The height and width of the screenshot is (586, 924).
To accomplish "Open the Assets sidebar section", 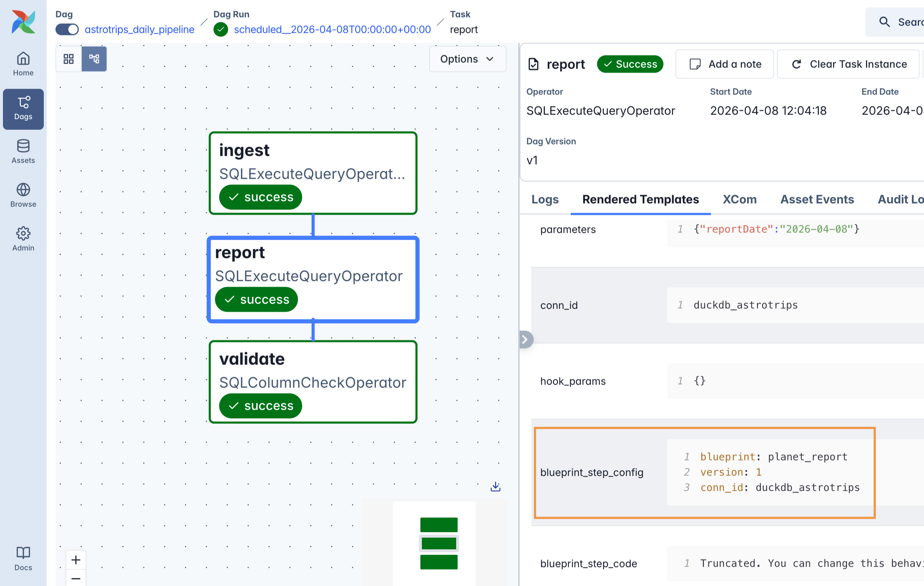I will coord(23,151).
